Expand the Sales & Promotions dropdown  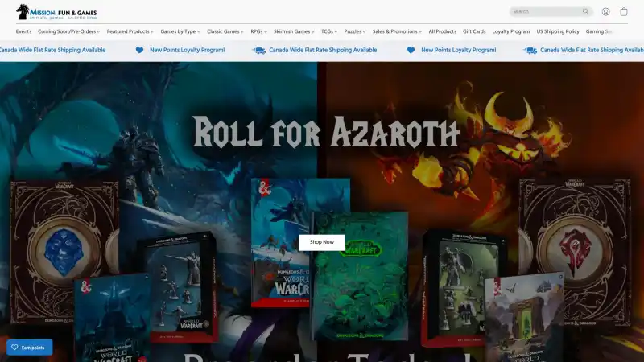point(397,31)
